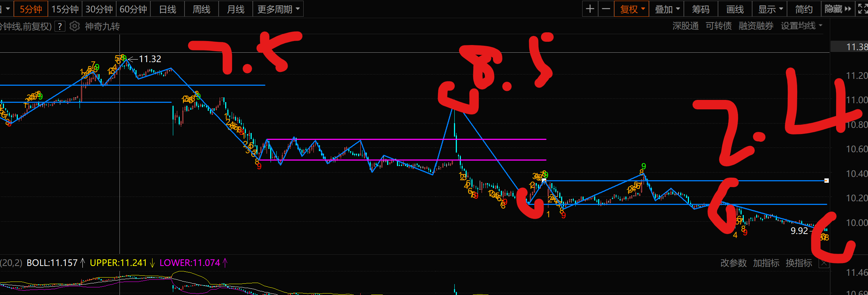Open the 设置均线 moving average dropdown
Screen dimensions: 868x295
point(801,26)
